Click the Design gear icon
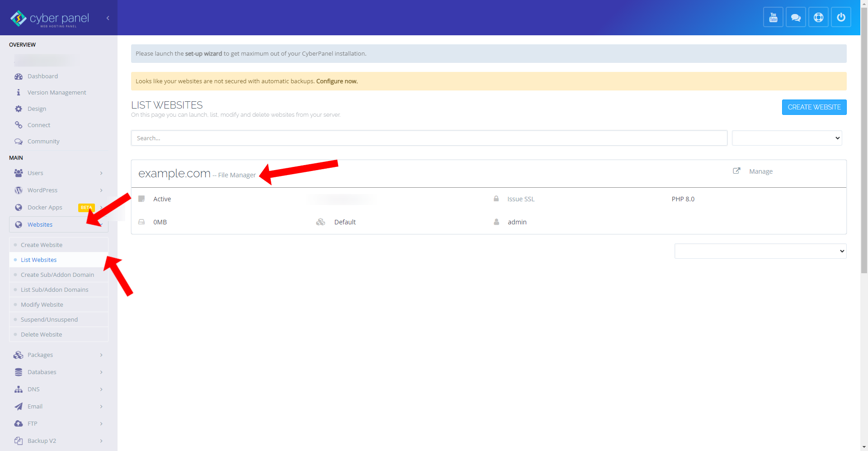 19,109
